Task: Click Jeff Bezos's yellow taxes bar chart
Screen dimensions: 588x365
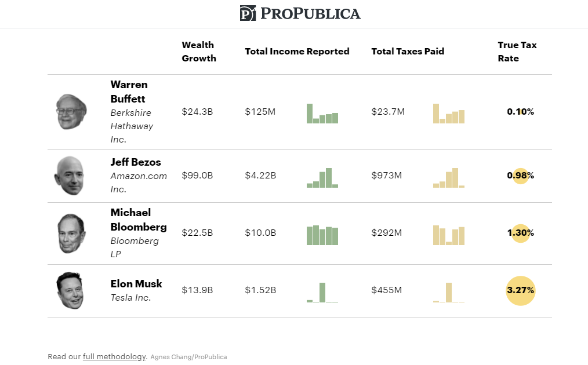Action: point(448,178)
